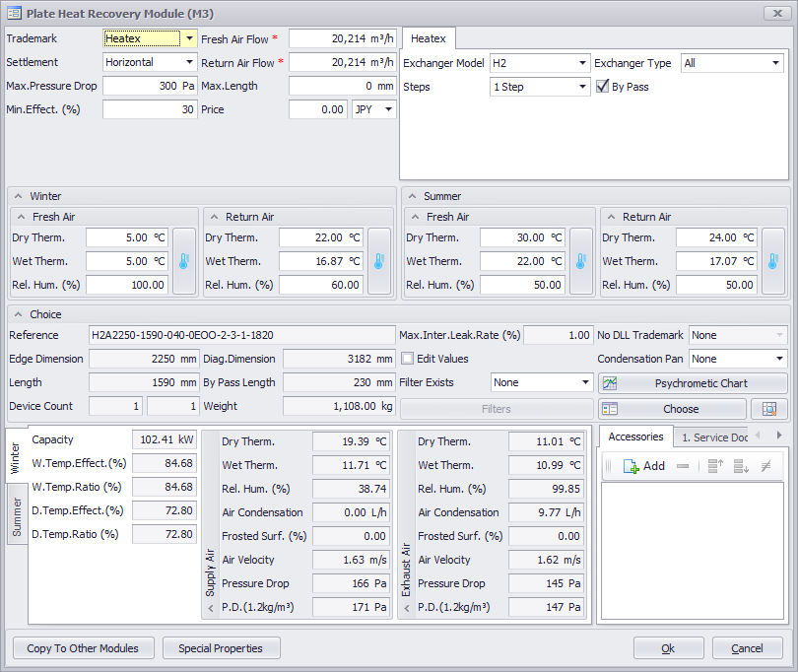Click thermometer icon in Winter Fresh Air

tap(184, 261)
